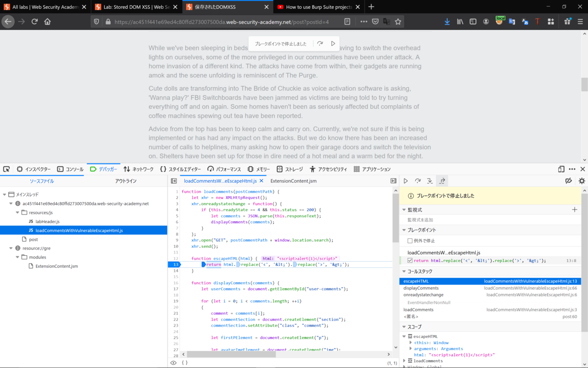Open the スタイルエディター (Style Editor) tab
Screen dimensions: 588x368
pyautogui.click(x=180, y=169)
